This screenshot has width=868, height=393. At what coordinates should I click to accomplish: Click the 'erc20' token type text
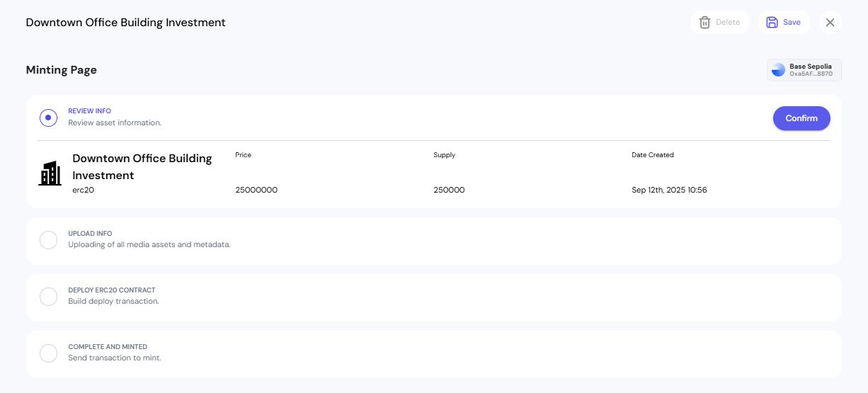coord(83,190)
